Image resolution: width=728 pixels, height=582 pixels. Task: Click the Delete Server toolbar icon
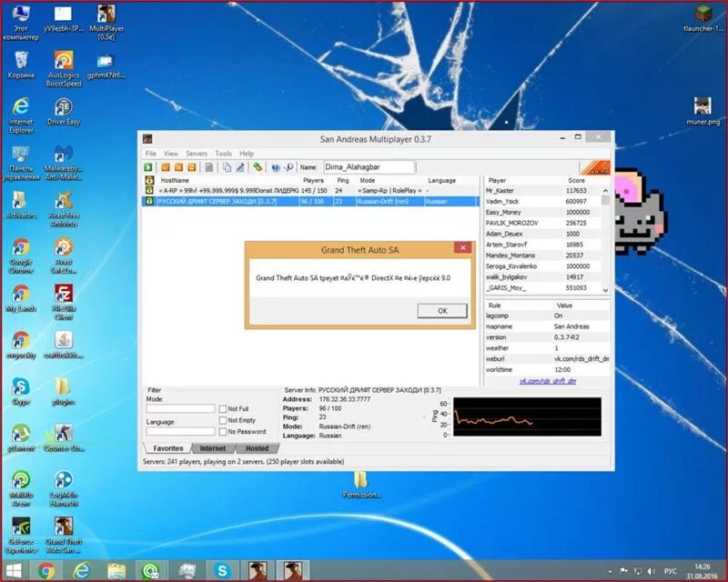178,167
